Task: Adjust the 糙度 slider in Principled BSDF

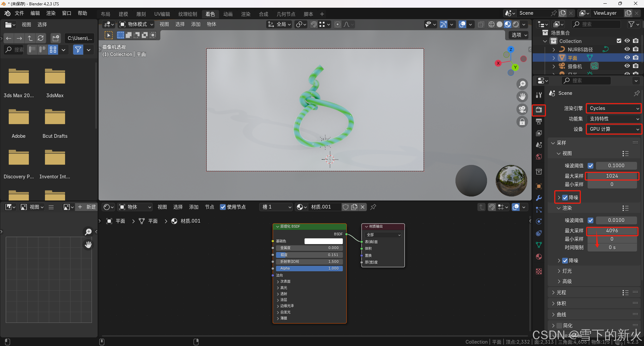Action: 309,255
